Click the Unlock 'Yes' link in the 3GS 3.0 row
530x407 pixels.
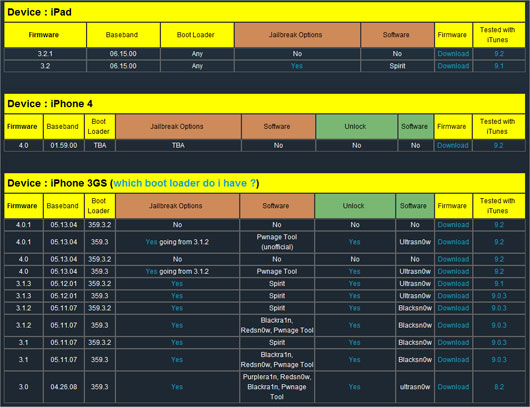click(x=354, y=387)
